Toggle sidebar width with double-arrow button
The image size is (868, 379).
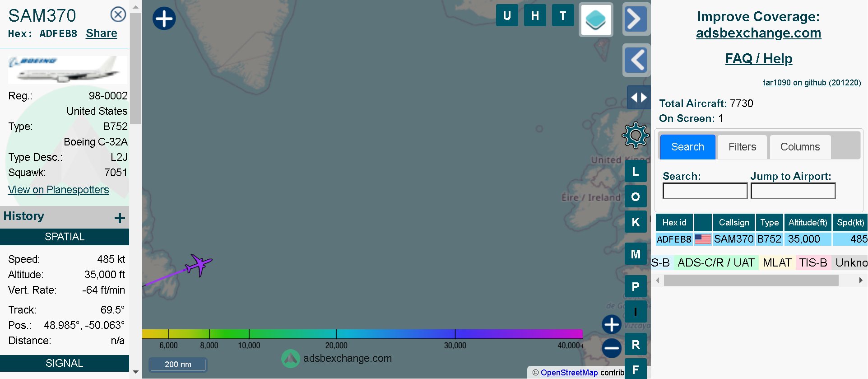point(639,97)
